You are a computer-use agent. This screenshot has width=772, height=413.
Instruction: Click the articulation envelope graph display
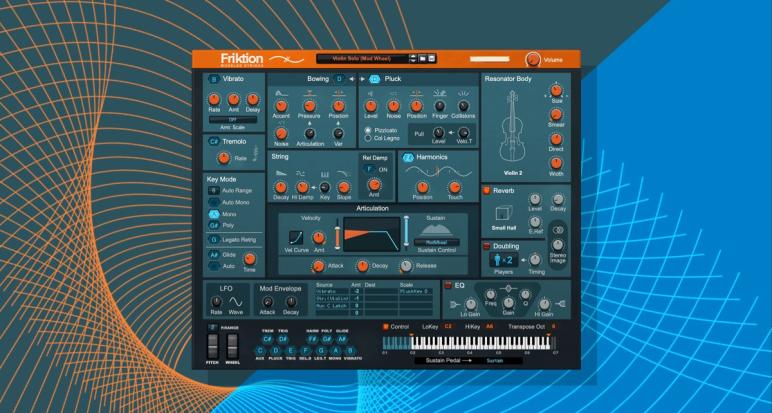coord(372,234)
